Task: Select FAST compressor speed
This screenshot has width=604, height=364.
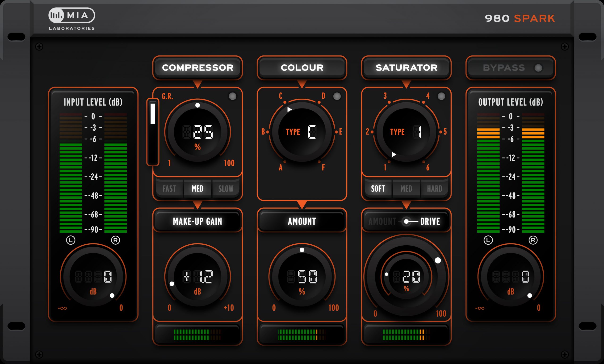Action: click(x=169, y=189)
